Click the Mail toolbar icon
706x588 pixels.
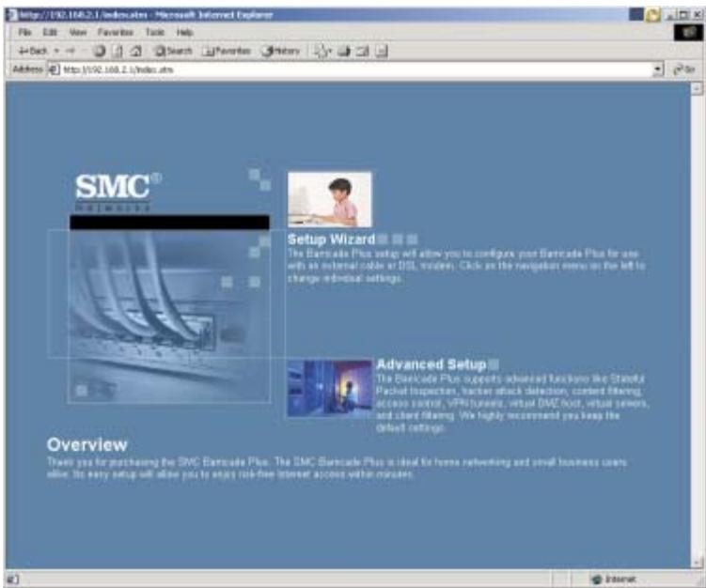pos(322,52)
